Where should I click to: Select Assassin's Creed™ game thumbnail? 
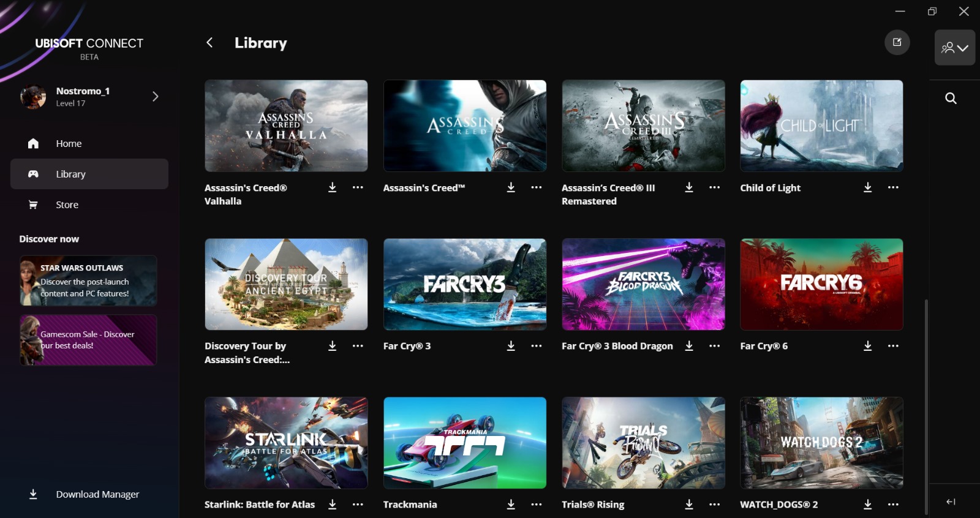[x=465, y=126]
